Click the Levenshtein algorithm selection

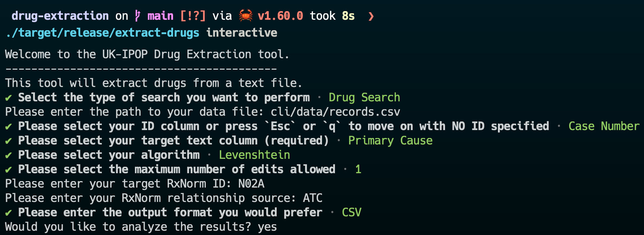[254, 155]
